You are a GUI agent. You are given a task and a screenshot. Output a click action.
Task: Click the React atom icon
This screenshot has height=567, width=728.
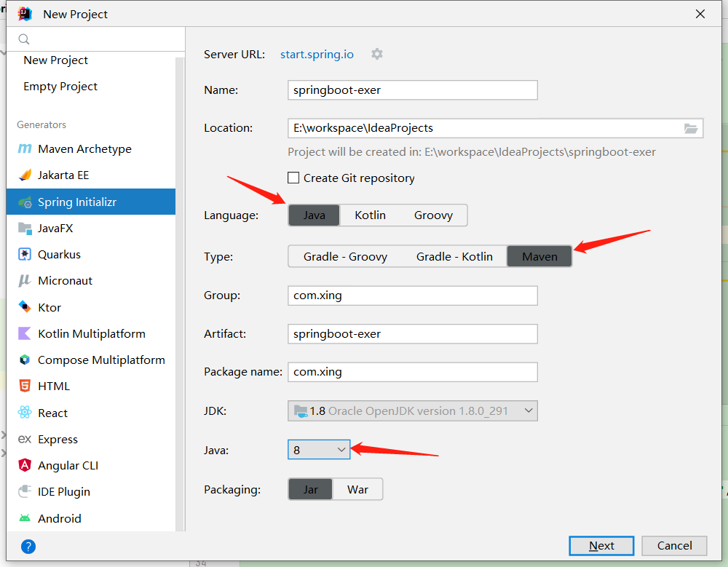(25, 413)
